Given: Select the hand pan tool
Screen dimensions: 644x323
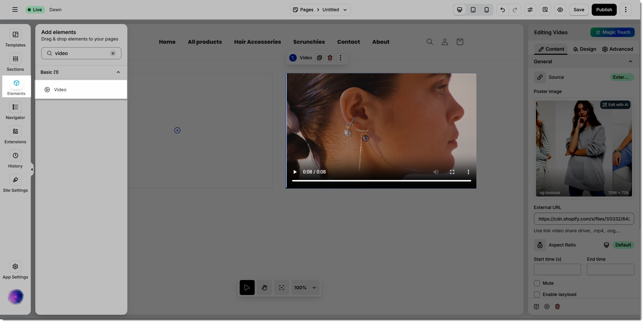Looking at the screenshot, I should coord(264,288).
